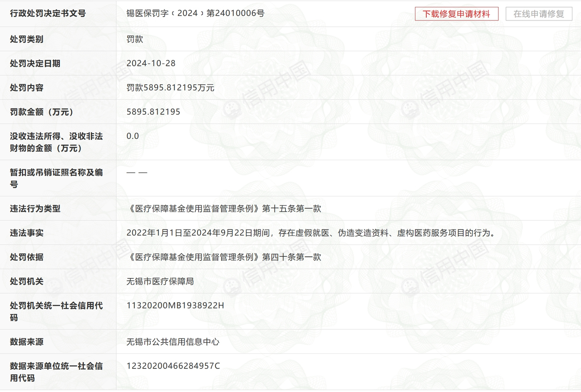
Task: Click the credit code 11320200MB1938922H
Action: click(x=175, y=305)
